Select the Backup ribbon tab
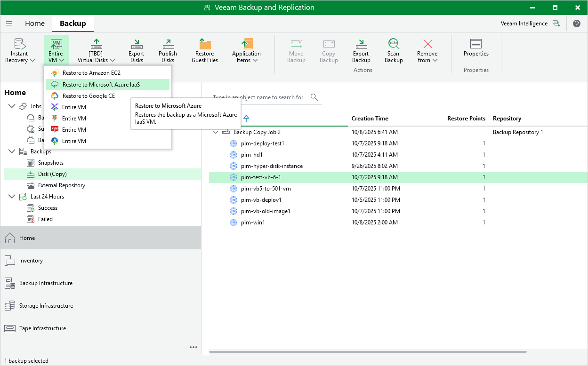This screenshot has height=366, width=588. (73, 24)
